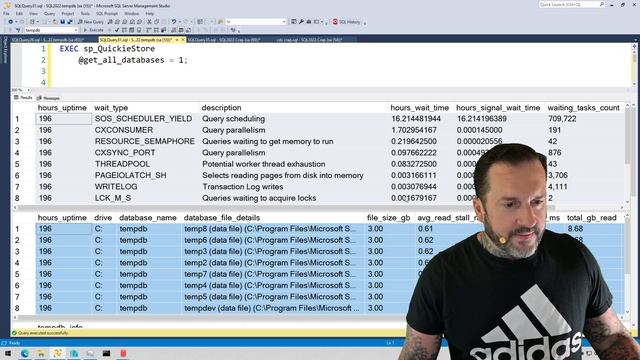Click the New Query toolbar button
This screenshot has height=360, width=640.
point(91,22)
